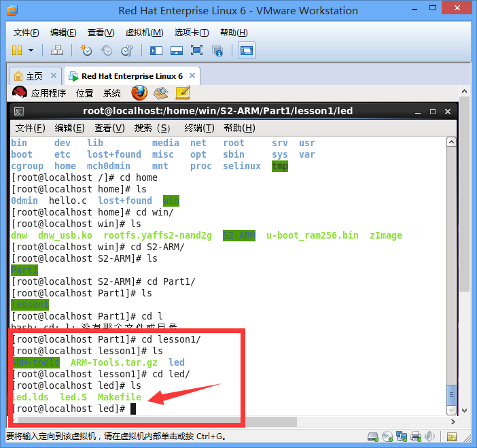This screenshot has width=477, height=448.
Task: Toggle the thumbnail bar view icon
Action: point(177,50)
